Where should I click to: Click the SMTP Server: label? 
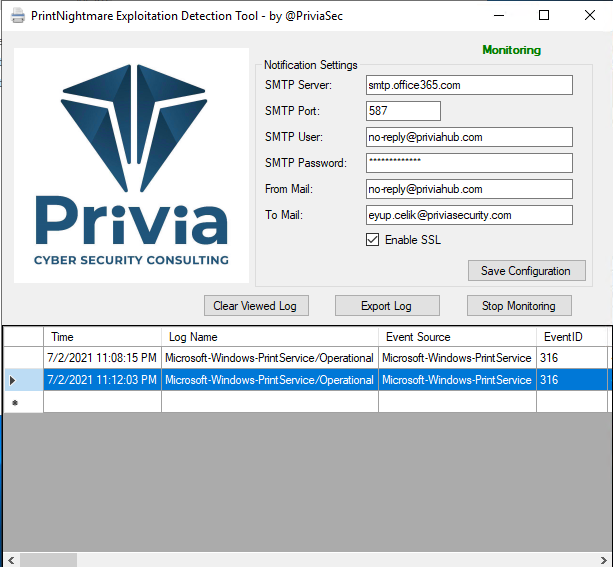click(x=298, y=85)
